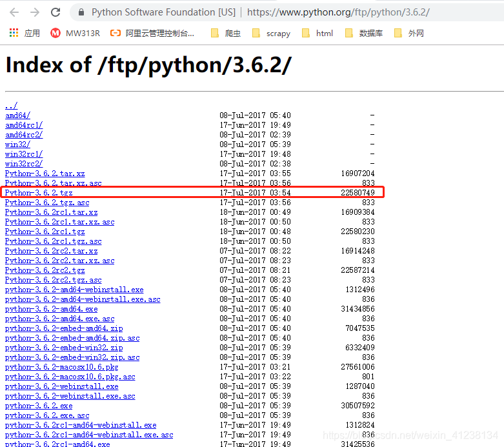Open the 阿里云管理控制台 bookmark
The image size is (504, 447).
[x=152, y=33]
